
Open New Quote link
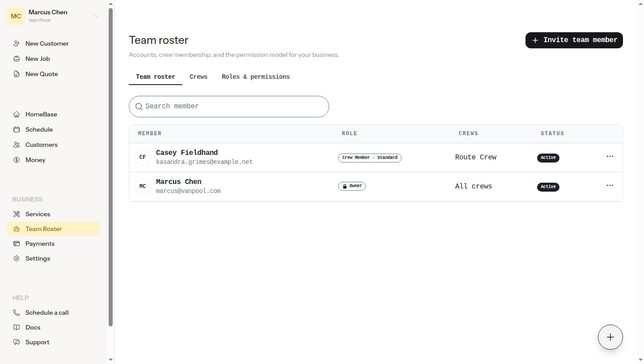pos(54,74)
